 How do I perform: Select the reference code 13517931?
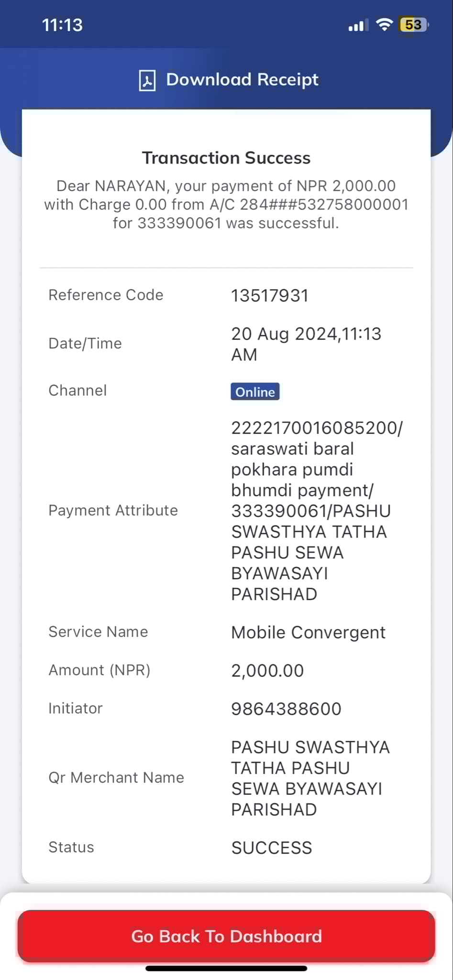click(x=270, y=296)
